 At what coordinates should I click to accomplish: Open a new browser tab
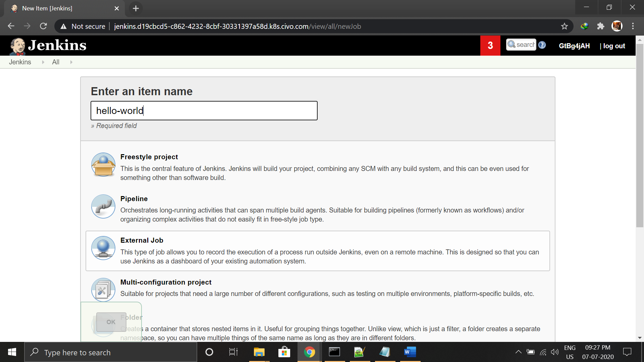[x=136, y=8]
